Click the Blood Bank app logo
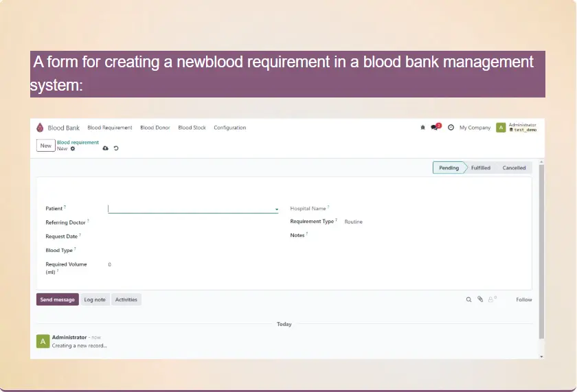Viewport: 577px width, 392px height. (41, 128)
